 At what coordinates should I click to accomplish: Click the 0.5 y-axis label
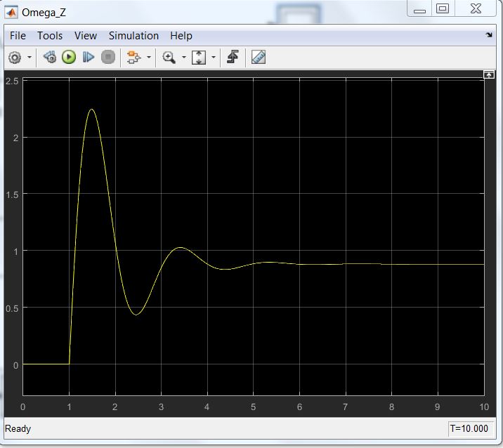[12, 308]
